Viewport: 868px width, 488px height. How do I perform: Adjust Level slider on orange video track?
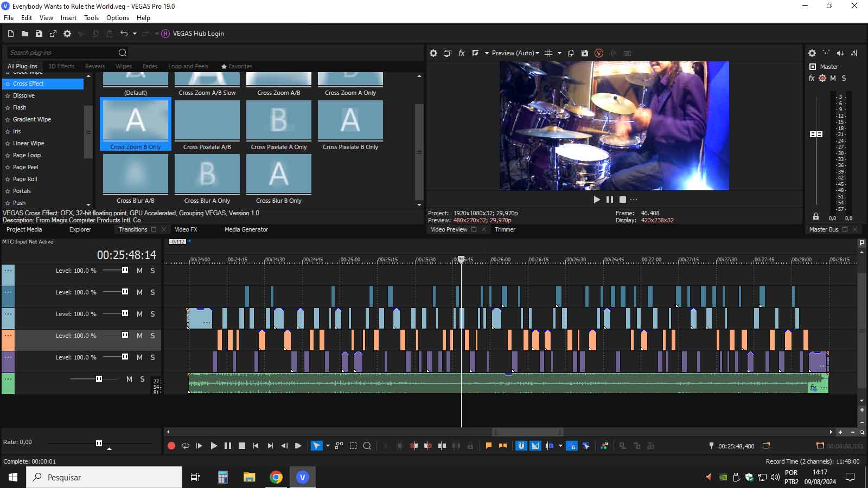pos(125,335)
